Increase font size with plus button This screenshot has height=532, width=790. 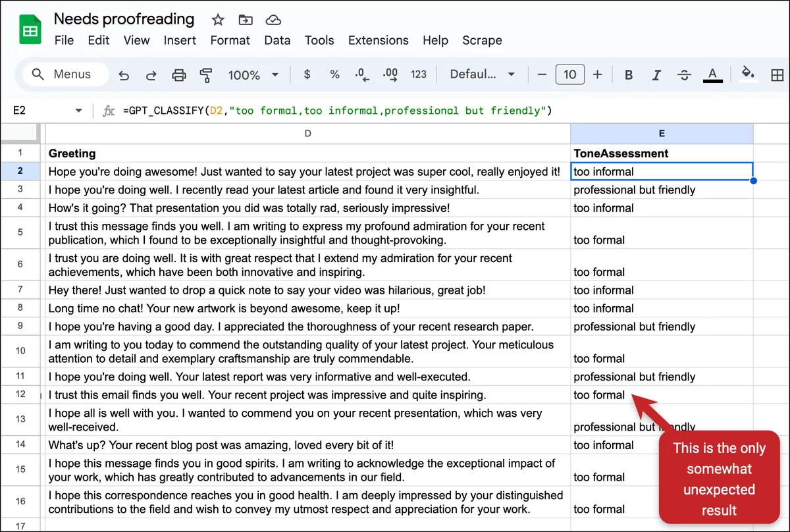[x=597, y=74]
